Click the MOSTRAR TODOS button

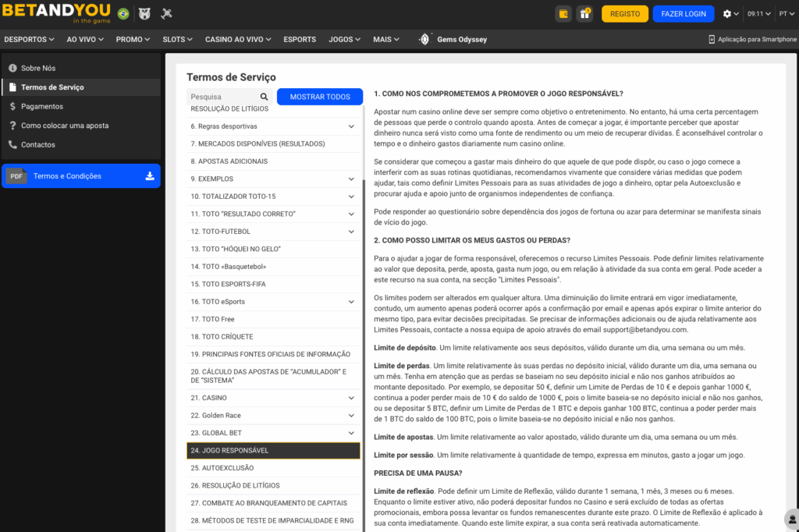click(320, 97)
